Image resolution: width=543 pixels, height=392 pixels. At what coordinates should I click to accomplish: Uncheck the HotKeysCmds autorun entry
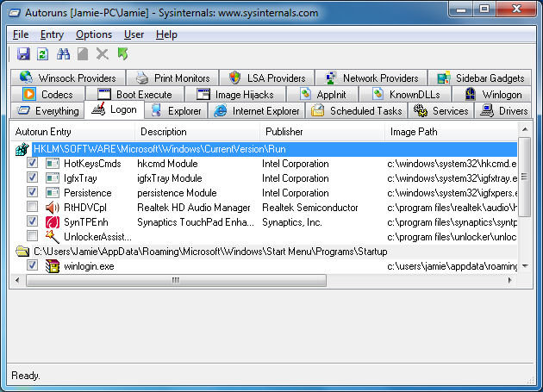32,164
